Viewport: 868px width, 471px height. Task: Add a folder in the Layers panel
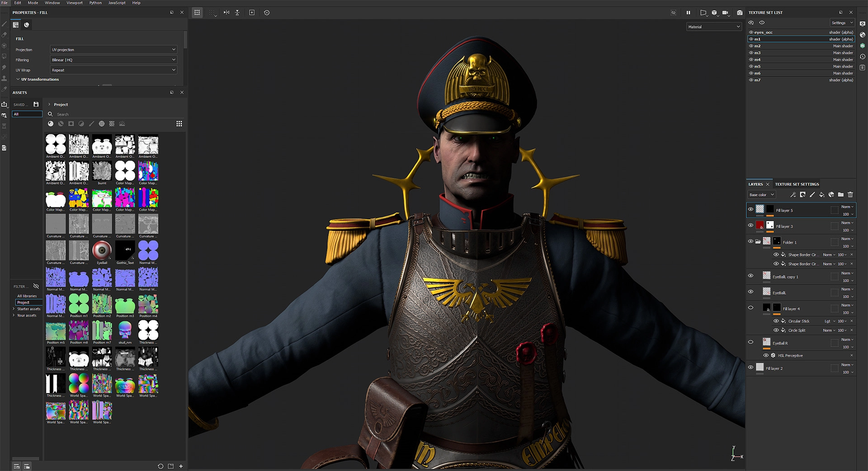click(x=840, y=195)
